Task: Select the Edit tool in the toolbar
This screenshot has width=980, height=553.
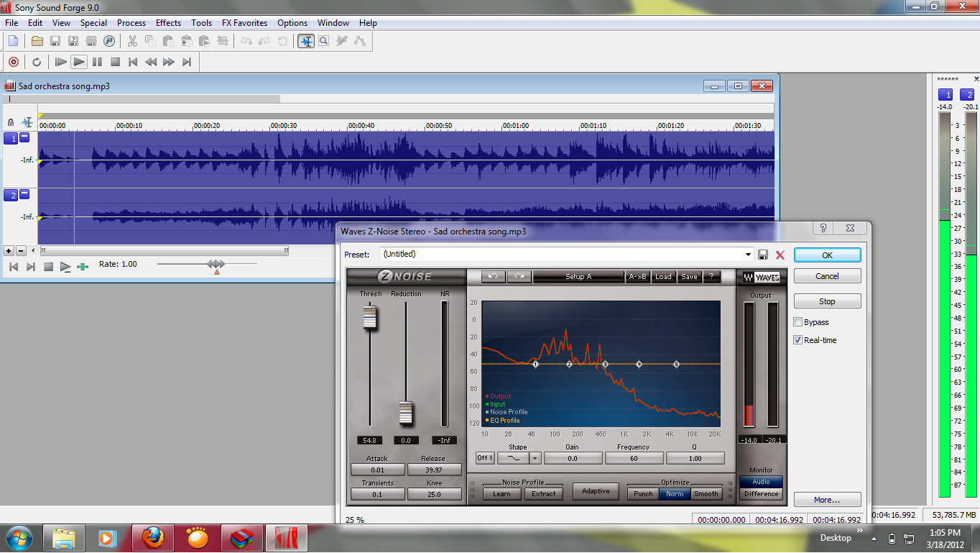Action: pyautogui.click(x=306, y=41)
